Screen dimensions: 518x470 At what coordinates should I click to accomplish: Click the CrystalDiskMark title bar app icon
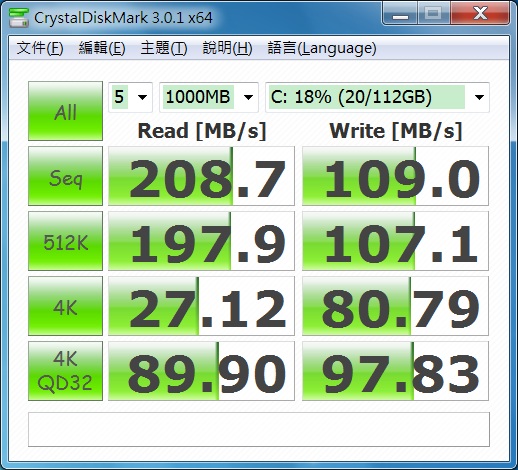[19, 17]
